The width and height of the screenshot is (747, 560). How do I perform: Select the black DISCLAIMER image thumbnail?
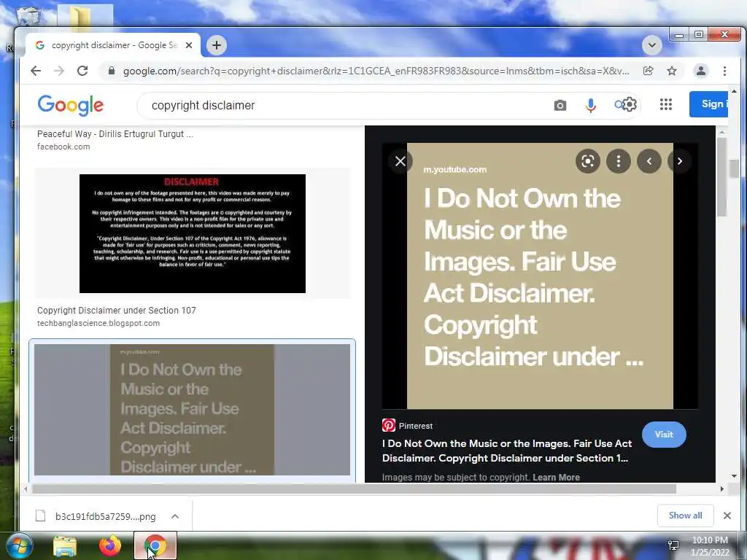(x=193, y=233)
